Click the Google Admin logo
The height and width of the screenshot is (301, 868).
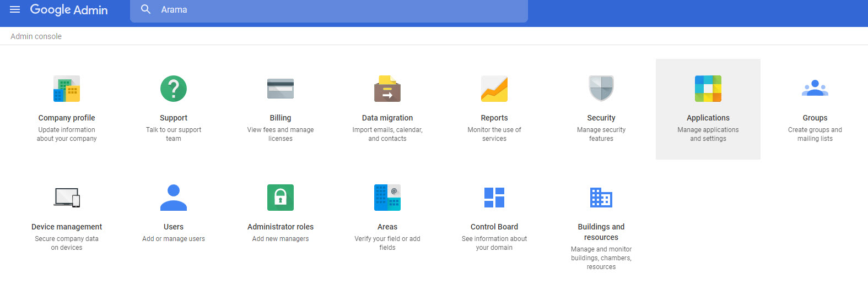[x=69, y=10]
